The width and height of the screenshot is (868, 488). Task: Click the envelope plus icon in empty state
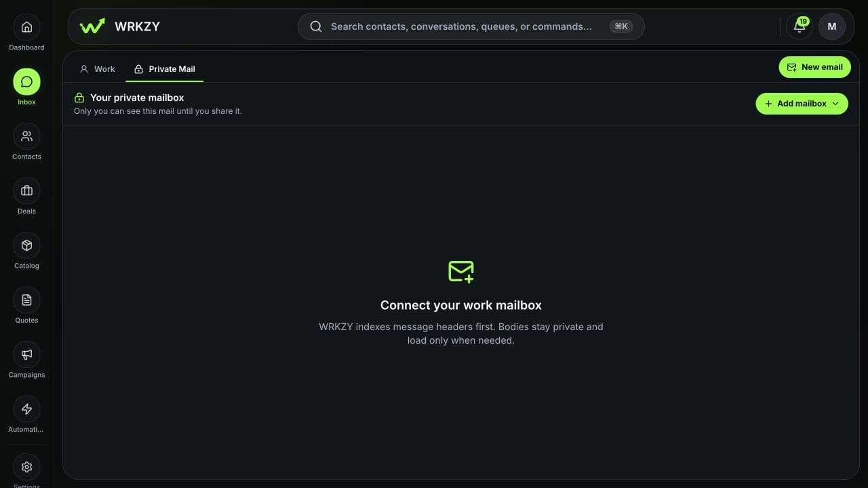pyautogui.click(x=461, y=271)
